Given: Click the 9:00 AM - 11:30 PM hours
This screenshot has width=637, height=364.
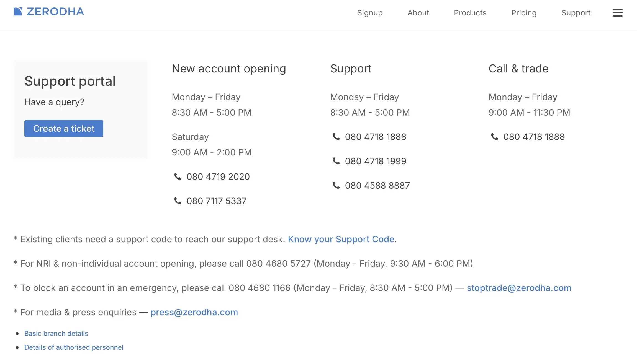Looking at the screenshot, I should click(529, 113).
